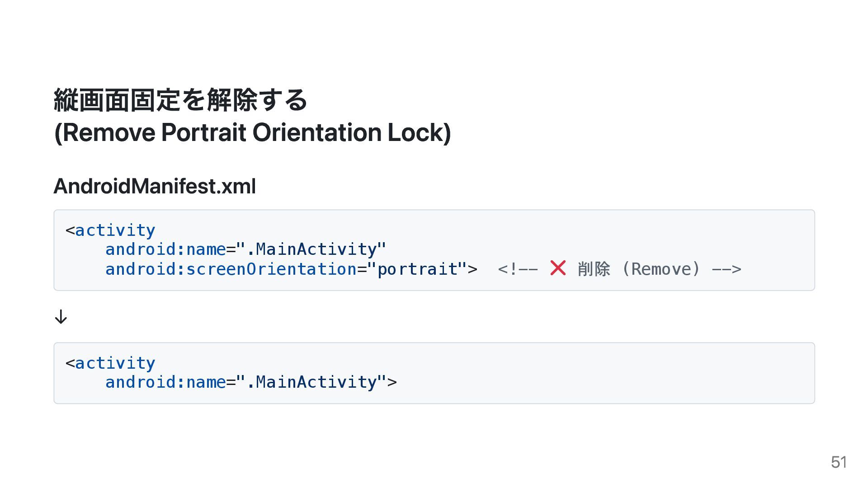The width and height of the screenshot is (868, 488).
Task: Click the slide page number 51
Action: click(x=839, y=462)
